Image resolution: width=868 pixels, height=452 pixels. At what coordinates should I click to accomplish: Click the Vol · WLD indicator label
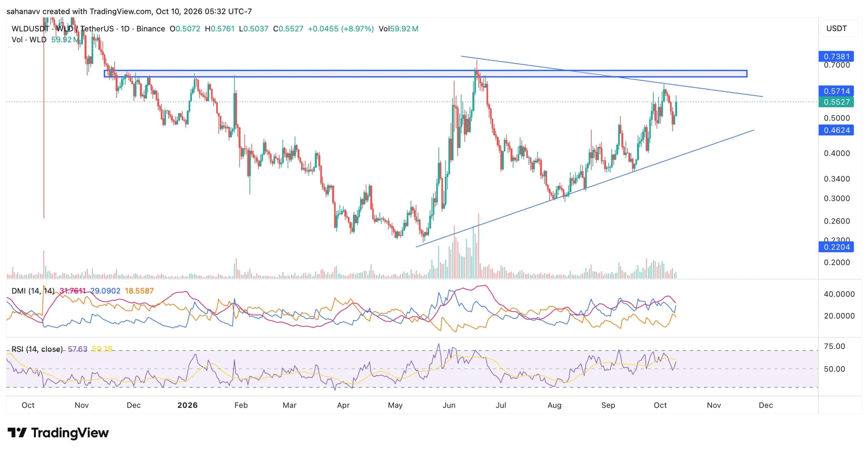(x=29, y=40)
